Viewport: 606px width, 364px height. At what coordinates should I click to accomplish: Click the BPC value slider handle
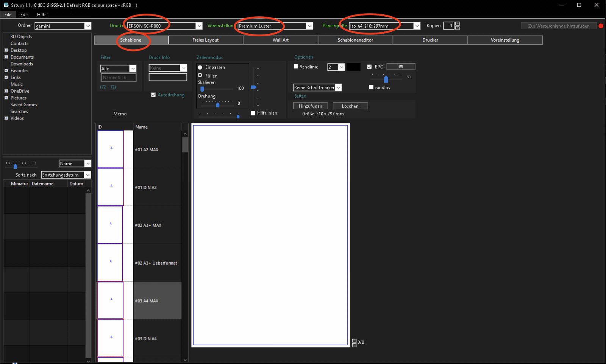(x=386, y=79)
